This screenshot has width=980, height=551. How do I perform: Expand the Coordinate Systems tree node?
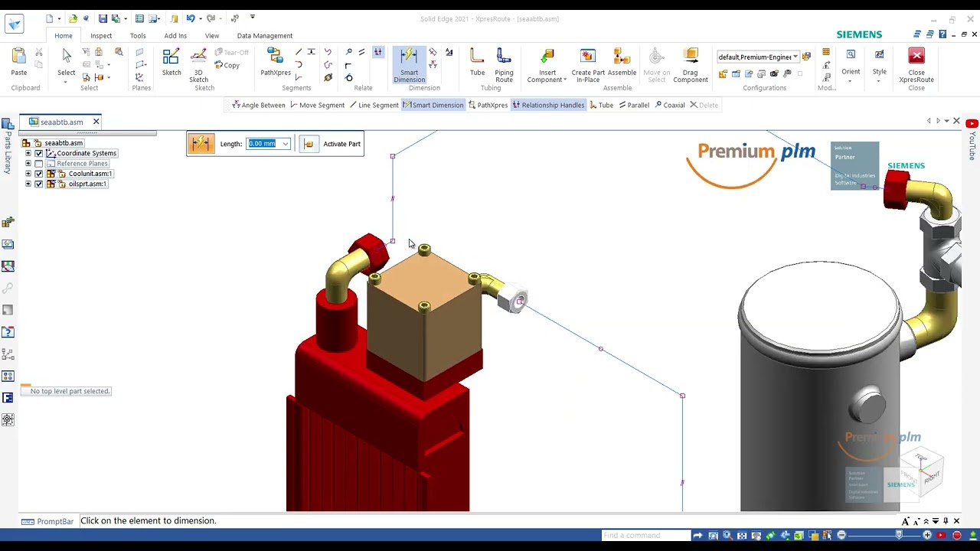[28, 153]
